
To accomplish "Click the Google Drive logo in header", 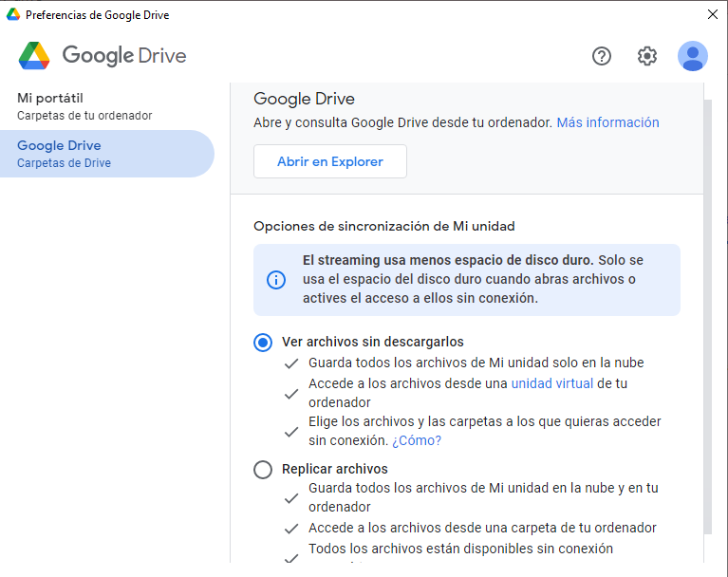I will coord(103,56).
